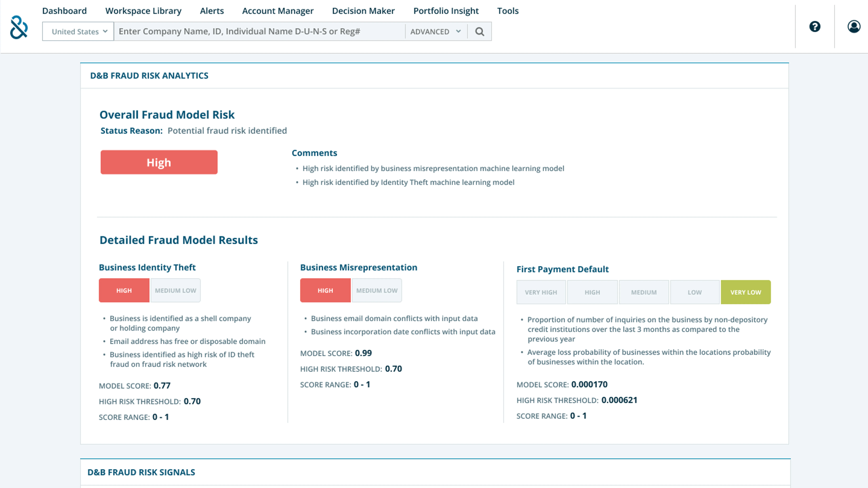Click the red High overall risk badge
Viewport: 868px width, 488px height.
(159, 162)
